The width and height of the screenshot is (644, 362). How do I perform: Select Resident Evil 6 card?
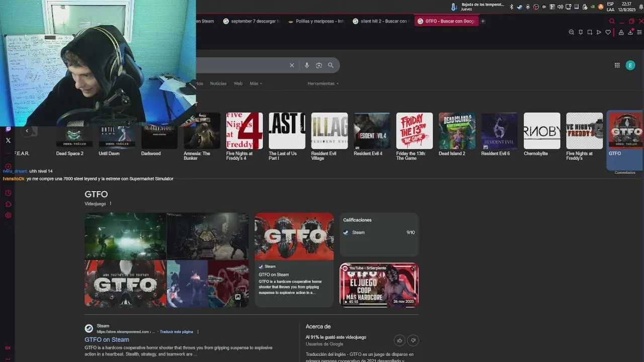click(x=500, y=134)
